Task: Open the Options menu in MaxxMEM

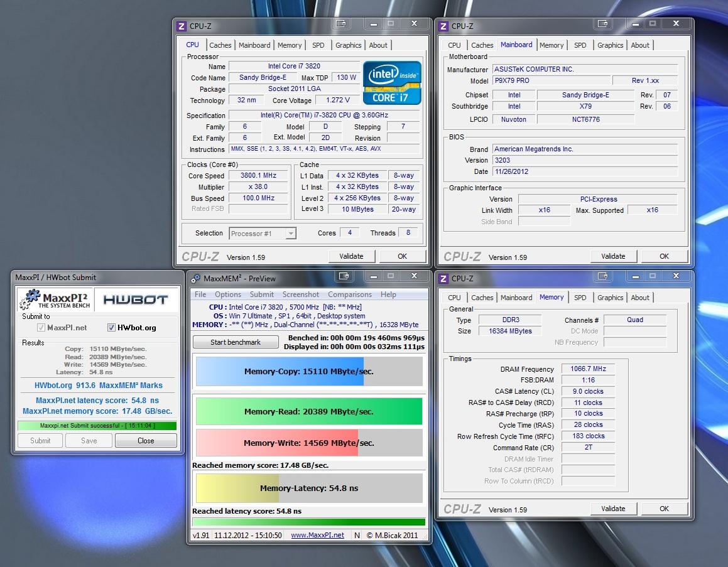Action: tap(228, 294)
